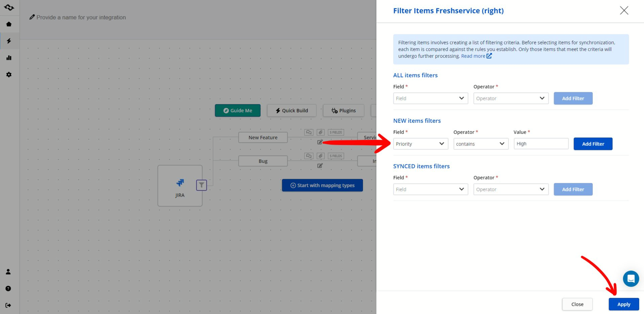Click the 5 FIELDS badge on the Bug row
The image size is (644, 314).
[336, 156]
